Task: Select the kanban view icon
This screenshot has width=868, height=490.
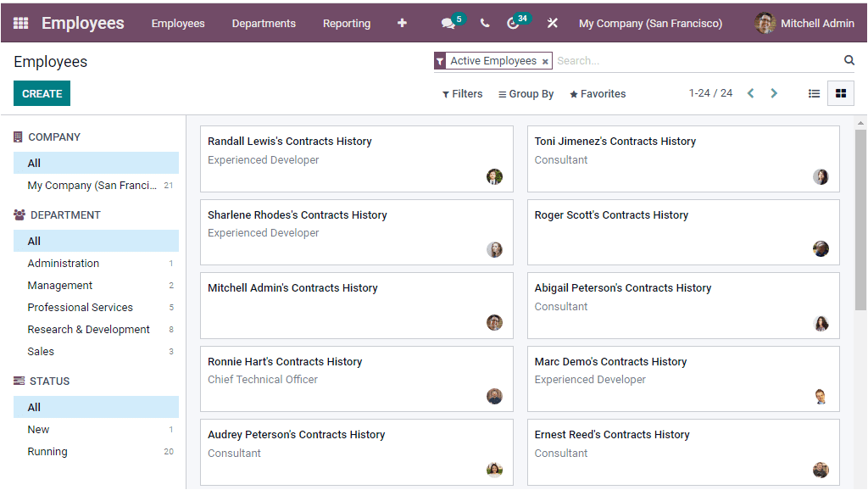Action: tap(840, 93)
